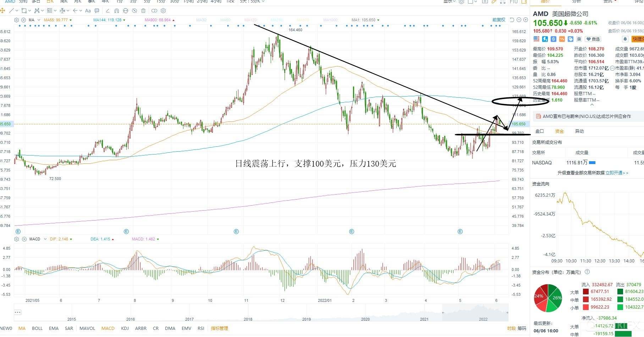The width and height of the screenshot is (644, 337).
Task: Toggle magnet snapping for drawings
Action: (x=117, y=11)
